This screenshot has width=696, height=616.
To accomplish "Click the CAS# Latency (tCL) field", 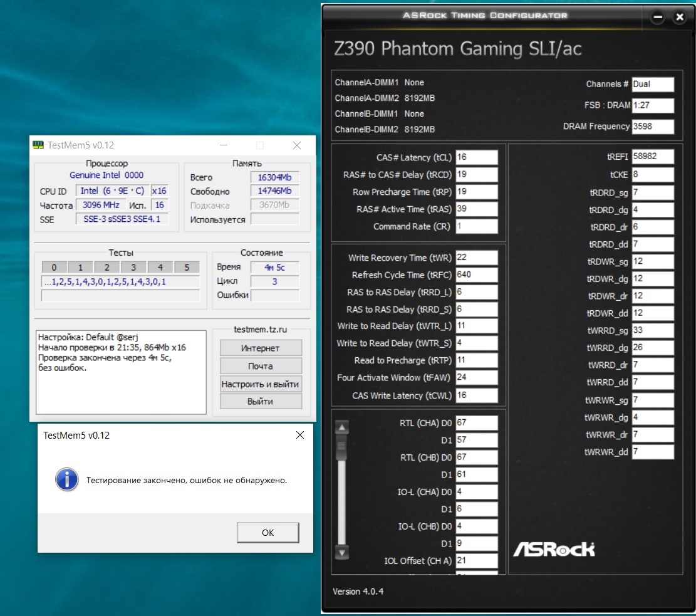I will pyautogui.click(x=477, y=157).
